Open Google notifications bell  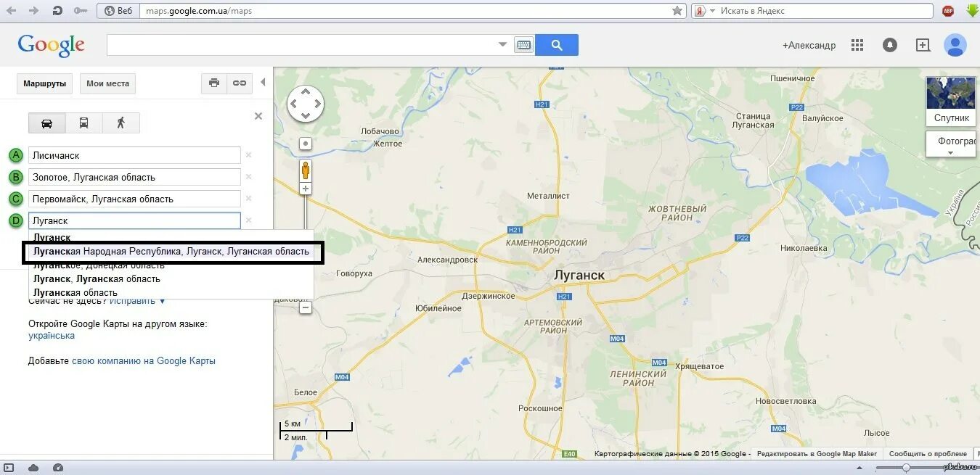pos(890,45)
